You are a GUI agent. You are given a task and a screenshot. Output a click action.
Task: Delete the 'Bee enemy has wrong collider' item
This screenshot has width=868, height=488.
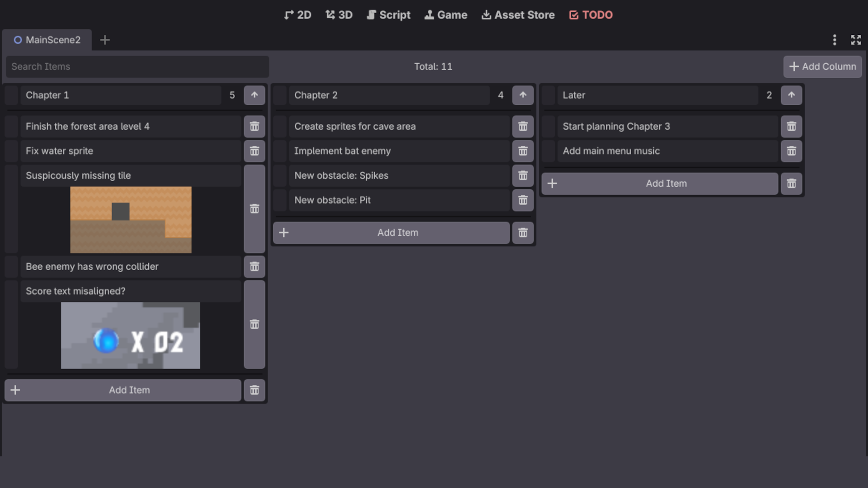255,267
